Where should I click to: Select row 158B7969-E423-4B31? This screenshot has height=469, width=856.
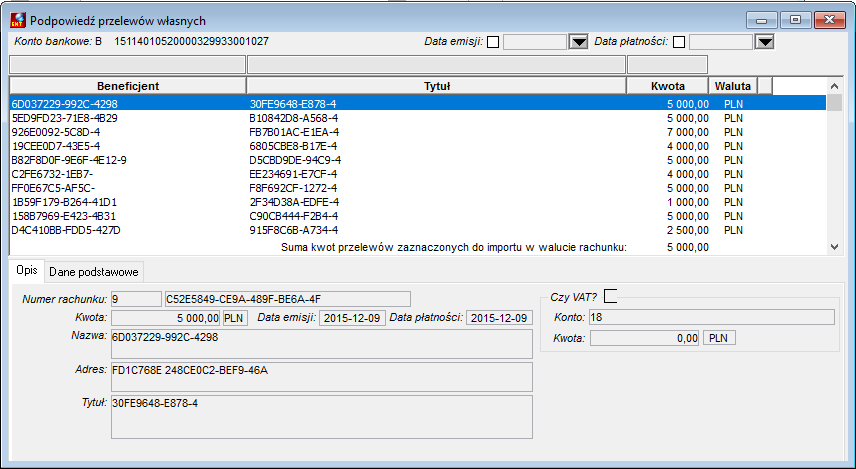tap(418, 216)
